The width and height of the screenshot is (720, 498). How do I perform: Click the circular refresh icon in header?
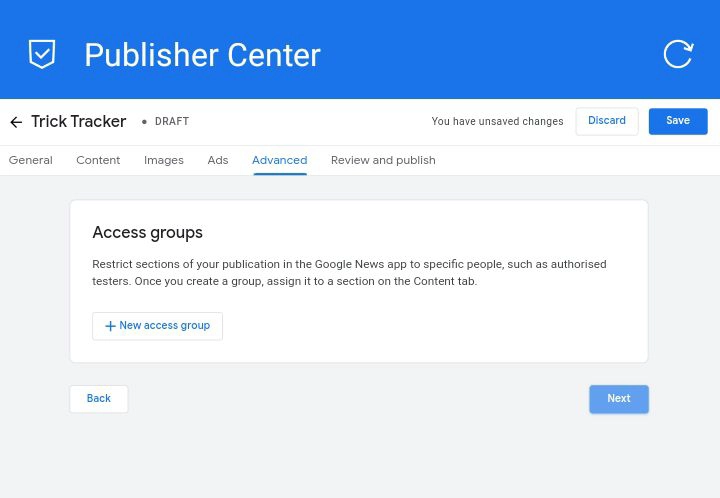pos(678,54)
